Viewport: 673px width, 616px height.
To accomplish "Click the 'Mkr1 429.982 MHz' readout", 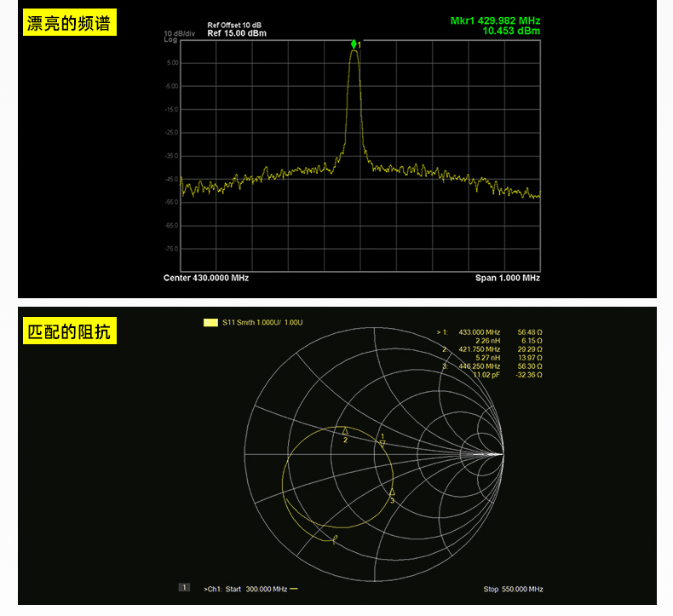I will click(495, 20).
